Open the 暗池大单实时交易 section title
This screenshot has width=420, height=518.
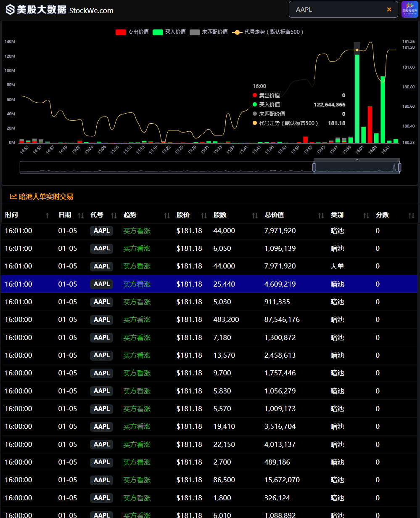46,197
